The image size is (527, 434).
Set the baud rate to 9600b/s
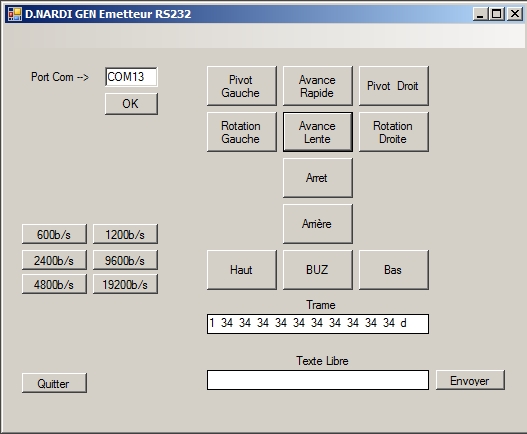coord(125,260)
